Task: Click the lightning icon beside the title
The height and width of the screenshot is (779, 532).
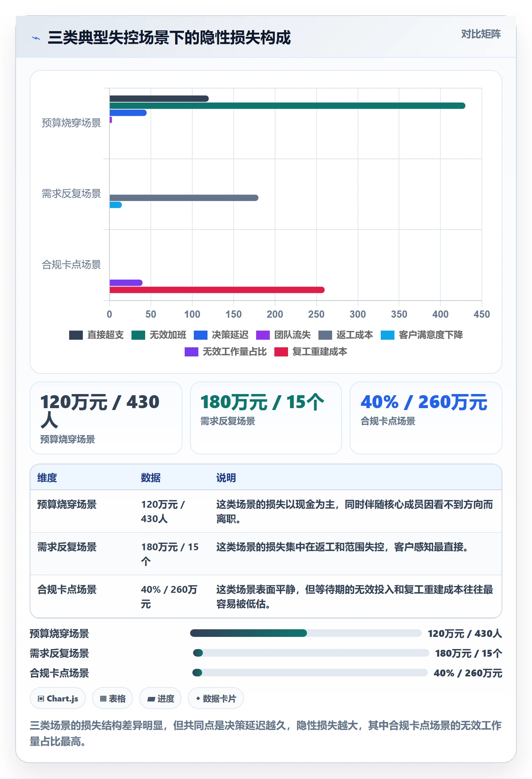Action: pyautogui.click(x=36, y=38)
